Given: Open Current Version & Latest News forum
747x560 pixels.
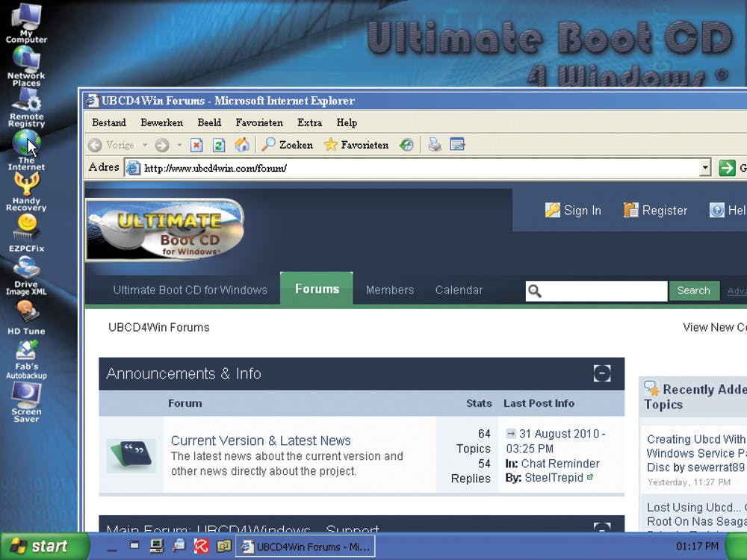Looking at the screenshot, I should click(261, 441).
